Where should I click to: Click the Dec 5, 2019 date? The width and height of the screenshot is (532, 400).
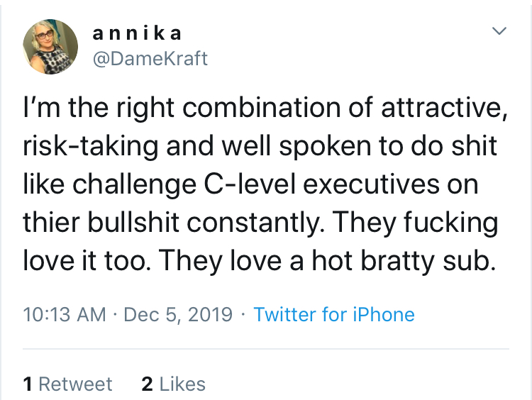(x=177, y=314)
